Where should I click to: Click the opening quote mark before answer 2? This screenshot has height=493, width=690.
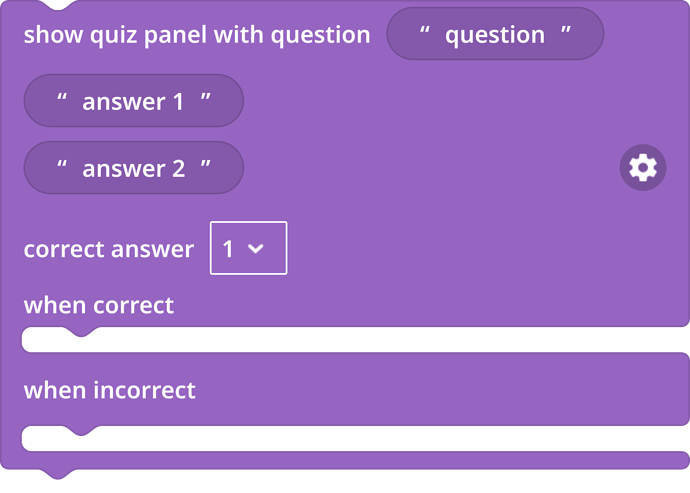(62, 164)
